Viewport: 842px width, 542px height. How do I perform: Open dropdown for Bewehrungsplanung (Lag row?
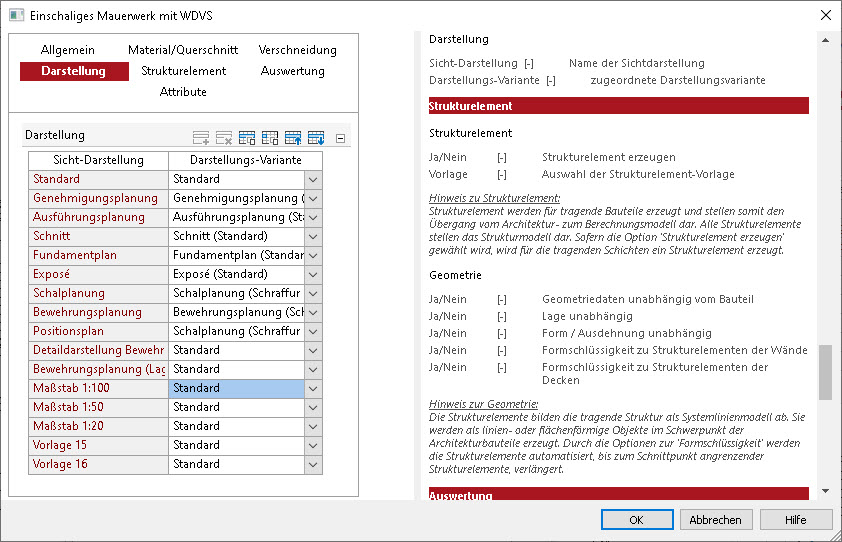[313, 370]
